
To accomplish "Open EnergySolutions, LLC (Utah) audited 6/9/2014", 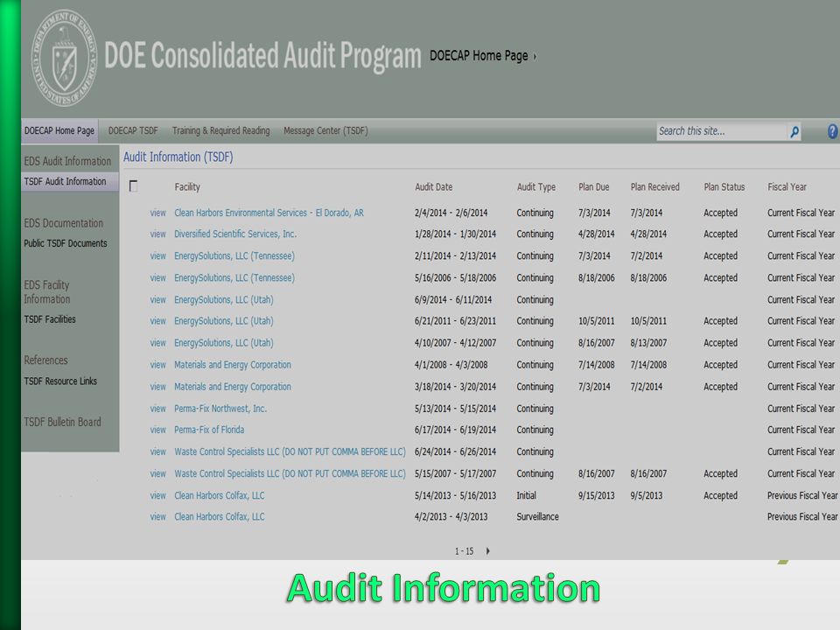I will [x=223, y=300].
